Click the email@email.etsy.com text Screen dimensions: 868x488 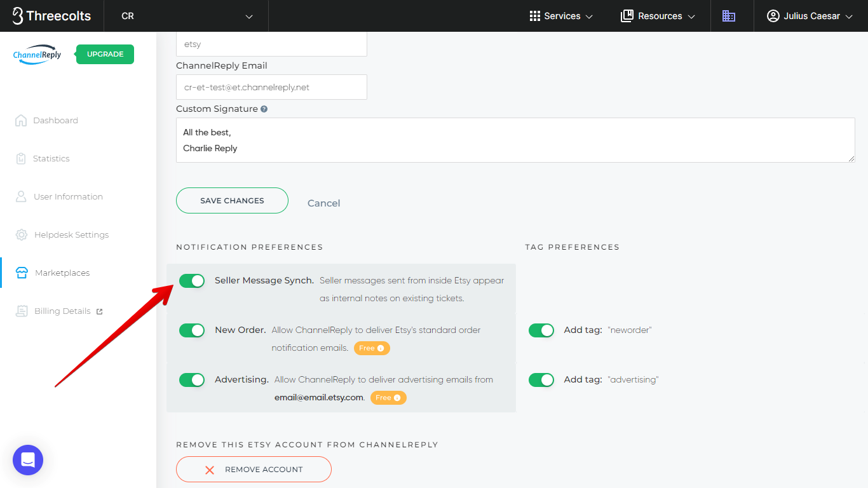(319, 398)
